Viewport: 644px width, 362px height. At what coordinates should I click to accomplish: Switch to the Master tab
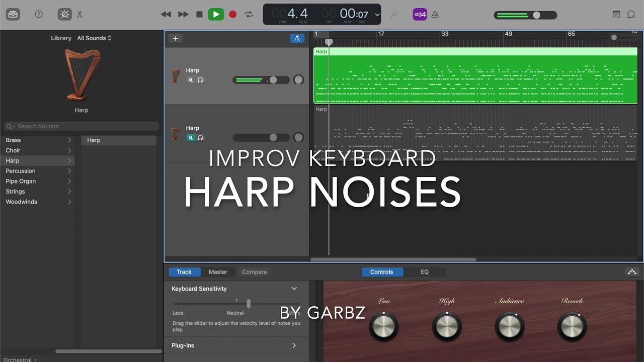pos(218,272)
